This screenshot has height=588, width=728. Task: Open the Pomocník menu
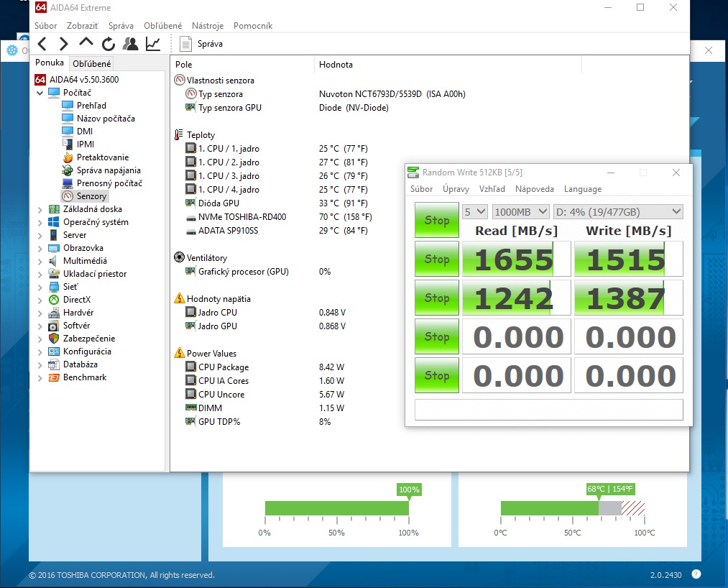(253, 26)
